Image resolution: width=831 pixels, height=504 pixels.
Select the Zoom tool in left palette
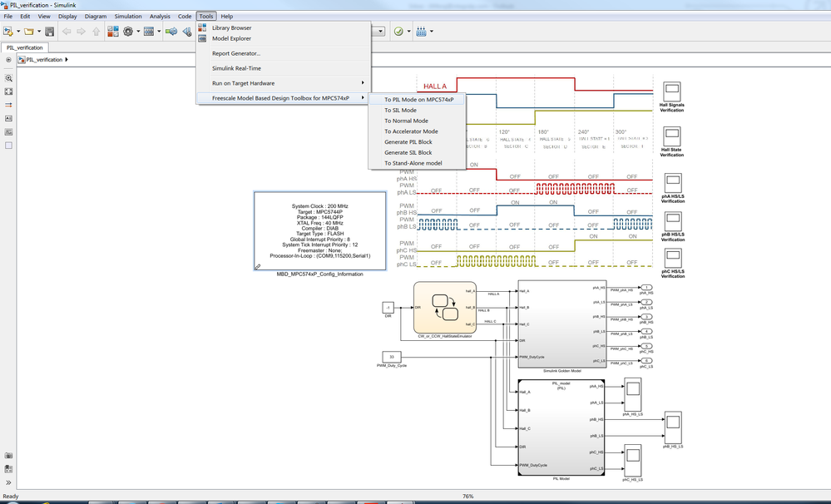pyautogui.click(x=8, y=78)
